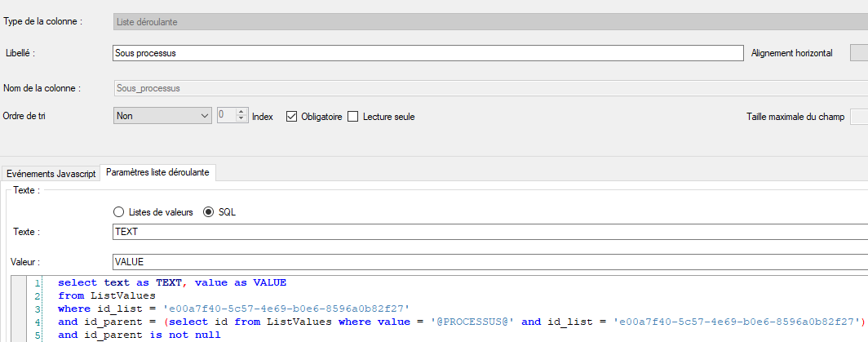Click the Valeur field containing VALUE
The image size is (868, 342).
pos(489,262)
